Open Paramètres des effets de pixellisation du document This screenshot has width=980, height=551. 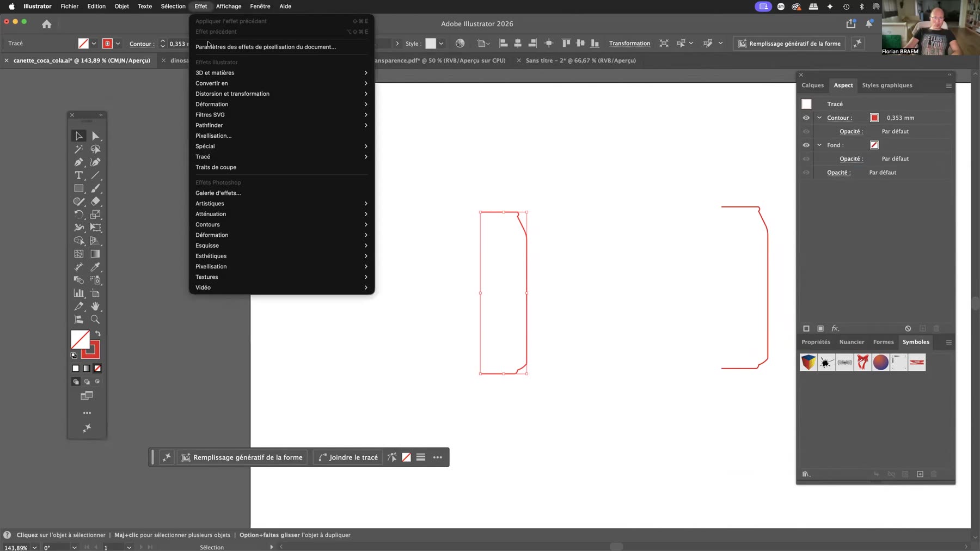click(281, 47)
